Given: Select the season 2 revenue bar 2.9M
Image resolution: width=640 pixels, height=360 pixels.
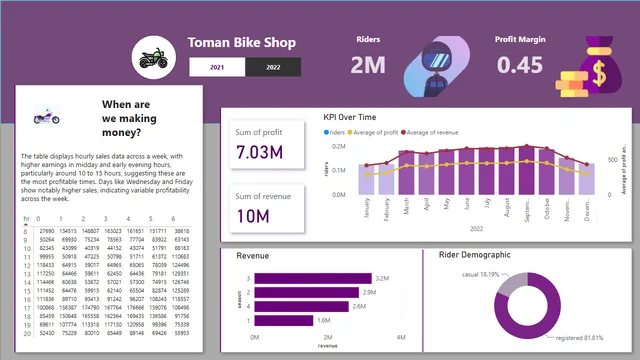Looking at the screenshot, I should pos(307,292).
